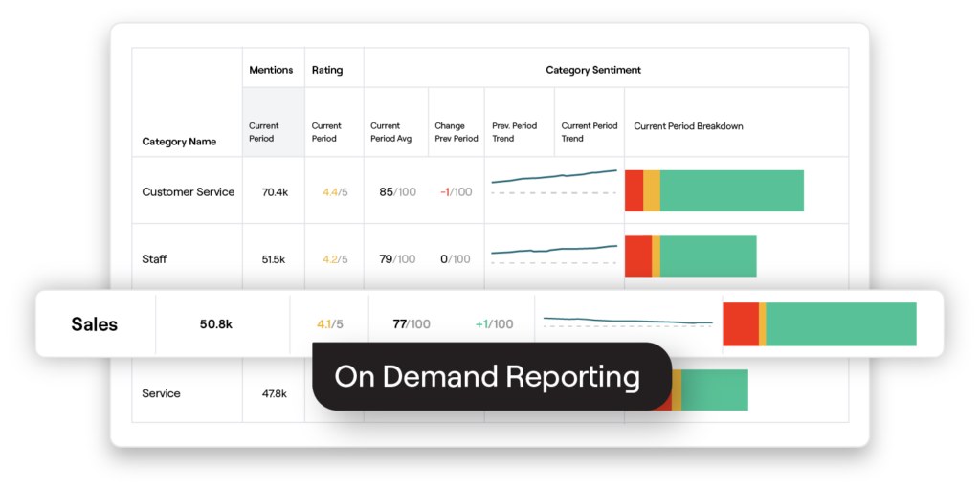Open the Staff category row
Viewport: 980px width, 489px height.
click(155, 258)
